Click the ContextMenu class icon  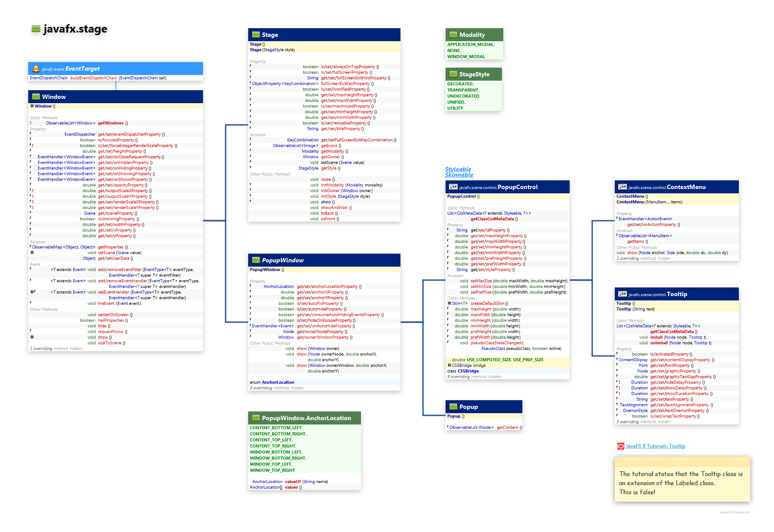623,187
